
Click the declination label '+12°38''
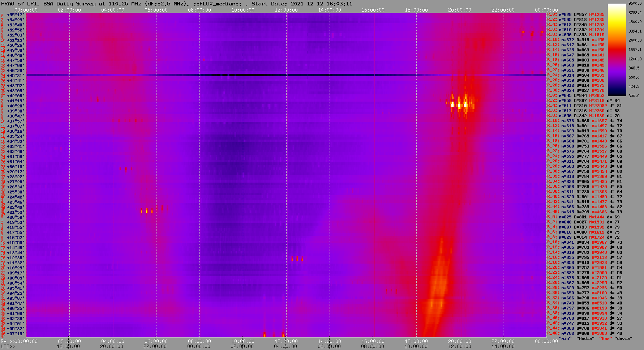pyautogui.click(x=16, y=258)
